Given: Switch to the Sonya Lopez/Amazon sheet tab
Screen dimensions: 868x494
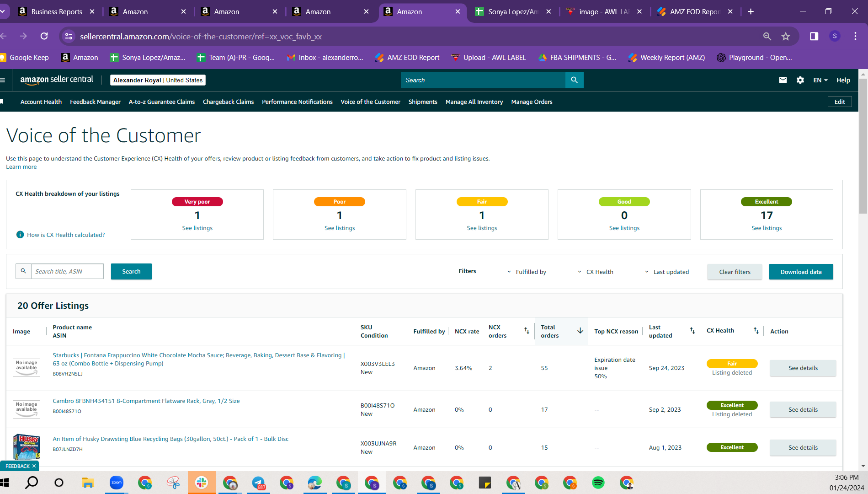Looking at the screenshot, I should tap(512, 11).
